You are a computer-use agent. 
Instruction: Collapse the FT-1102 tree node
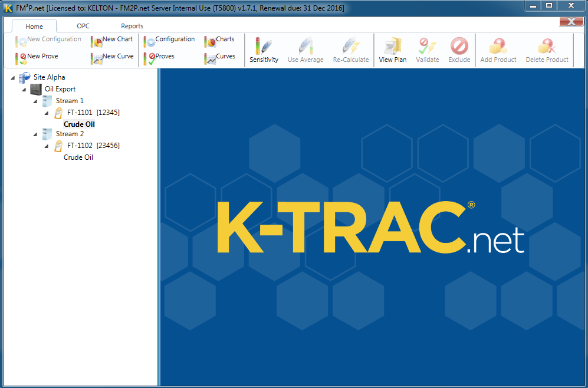point(47,146)
